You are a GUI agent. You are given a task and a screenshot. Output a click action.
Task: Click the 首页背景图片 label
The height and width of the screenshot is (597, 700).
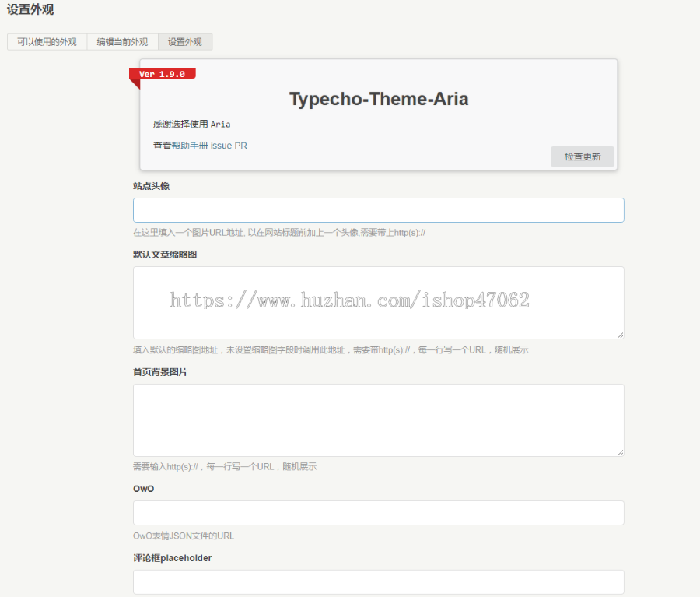click(x=160, y=372)
